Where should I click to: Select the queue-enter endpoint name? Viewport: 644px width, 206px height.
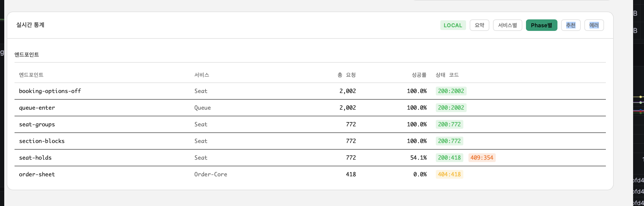(37, 108)
